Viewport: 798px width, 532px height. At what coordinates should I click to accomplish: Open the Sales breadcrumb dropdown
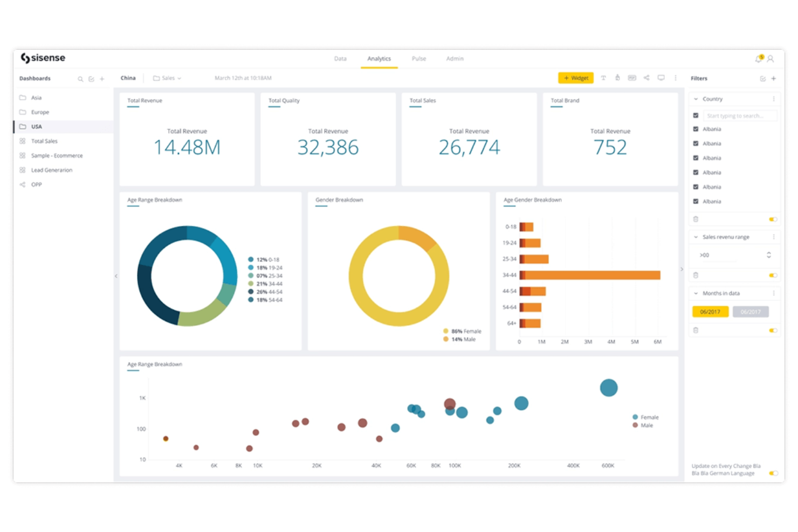(179, 78)
